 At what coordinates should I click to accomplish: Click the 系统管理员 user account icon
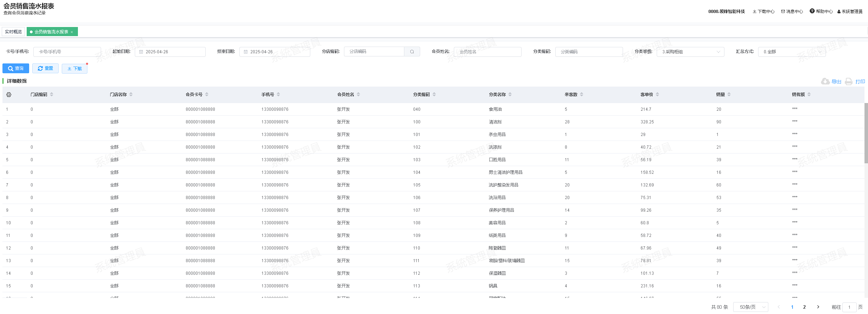839,12
